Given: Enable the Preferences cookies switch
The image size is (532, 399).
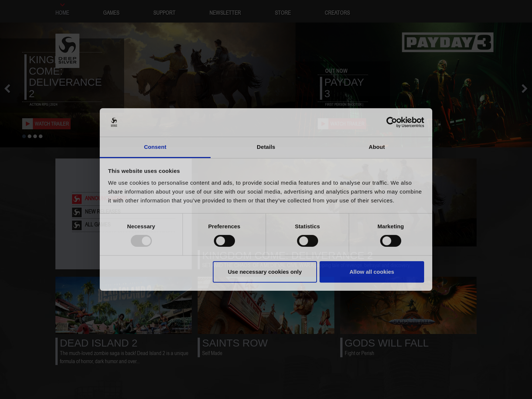Looking at the screenshot, I should [x=224, y=241].
